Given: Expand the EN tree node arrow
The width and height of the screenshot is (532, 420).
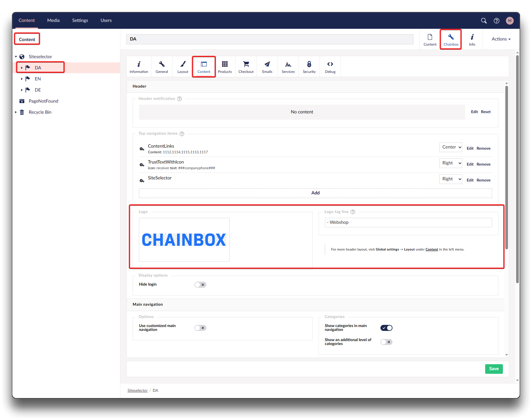Looking at the screenshot, I should tap(22, 79).
